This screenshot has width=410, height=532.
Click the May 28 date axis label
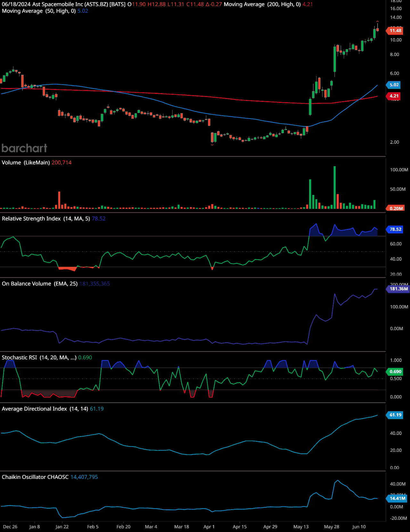[332, 527]
